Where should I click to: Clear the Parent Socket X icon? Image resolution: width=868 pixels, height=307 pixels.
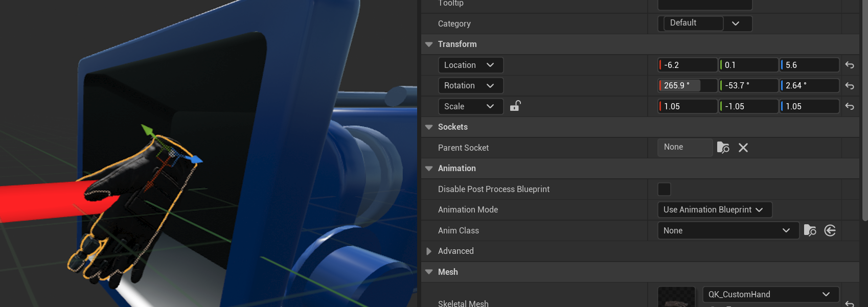[743, 148]
